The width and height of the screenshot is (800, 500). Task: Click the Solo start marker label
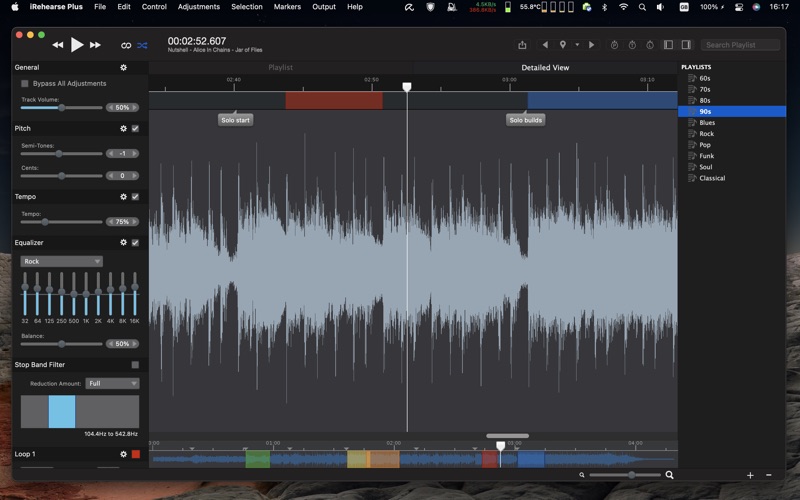[235, 120]
